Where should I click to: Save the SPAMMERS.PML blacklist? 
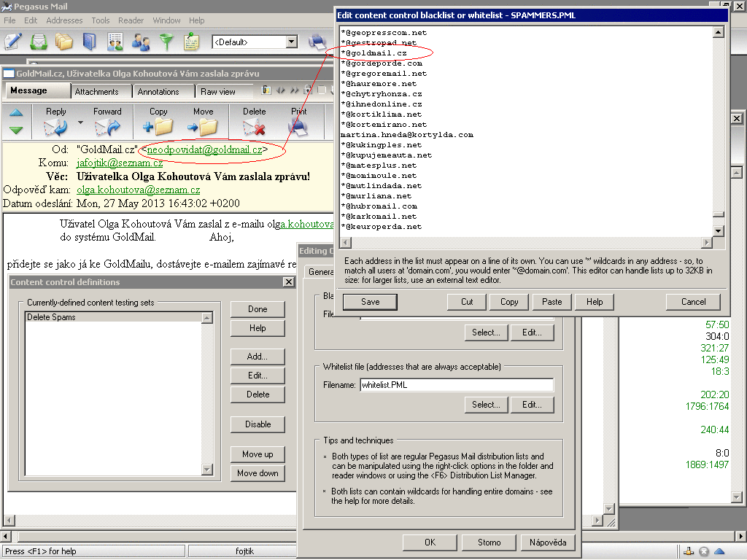click(x=370, y=301)
